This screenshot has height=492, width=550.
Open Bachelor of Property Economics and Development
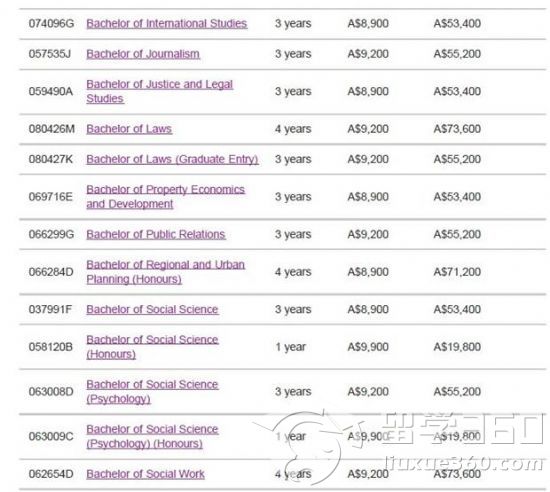tap(166, 196)
